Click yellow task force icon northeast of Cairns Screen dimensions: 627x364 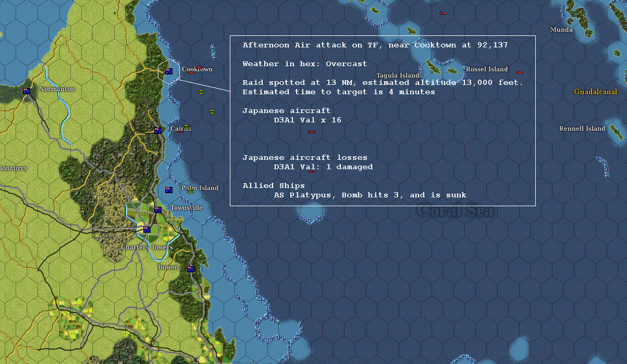click(x=212, y=111)
